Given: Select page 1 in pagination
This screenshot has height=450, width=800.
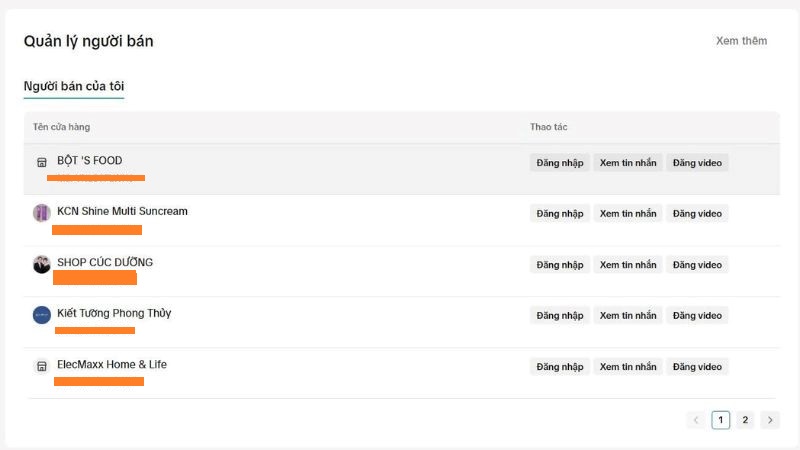Looking at the screenshot, I should (x=721, y=420).
